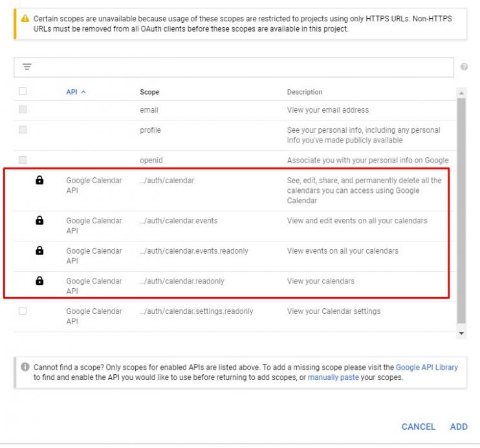Screen dimensions: 480x448
Task: Click lock icon for calendar.events.readonly scope
Action: pos(39,251)
